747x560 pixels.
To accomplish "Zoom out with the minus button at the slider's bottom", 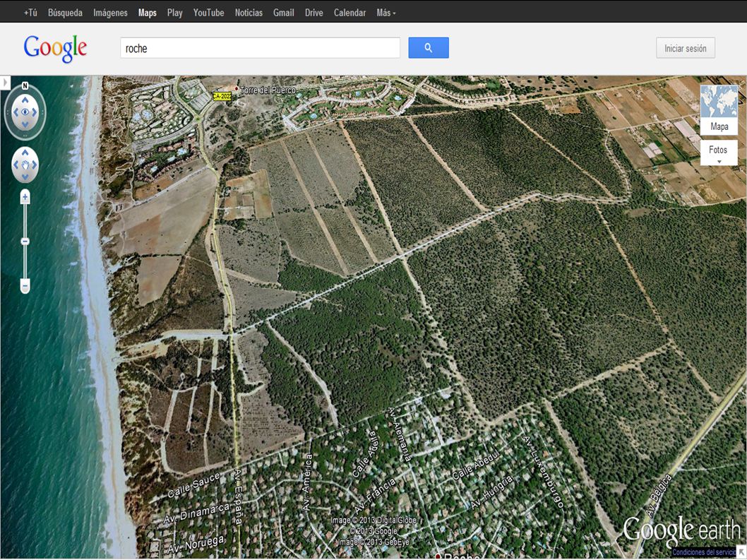I will [x=25, y=286].
